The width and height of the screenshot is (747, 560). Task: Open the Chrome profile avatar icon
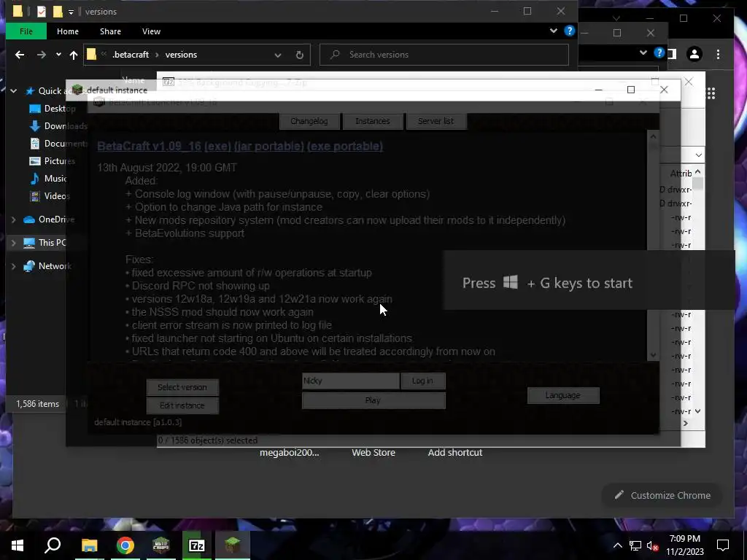[694, 54]
